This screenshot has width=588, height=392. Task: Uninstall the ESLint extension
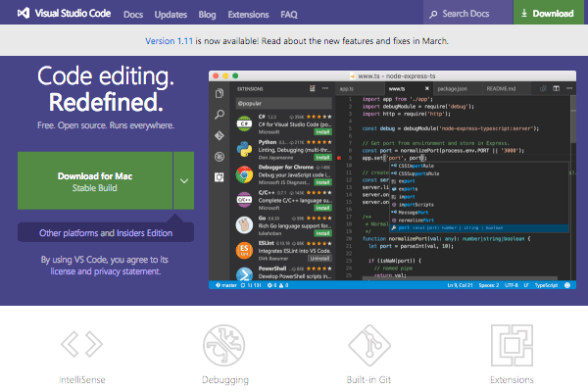tap(319, 258)
